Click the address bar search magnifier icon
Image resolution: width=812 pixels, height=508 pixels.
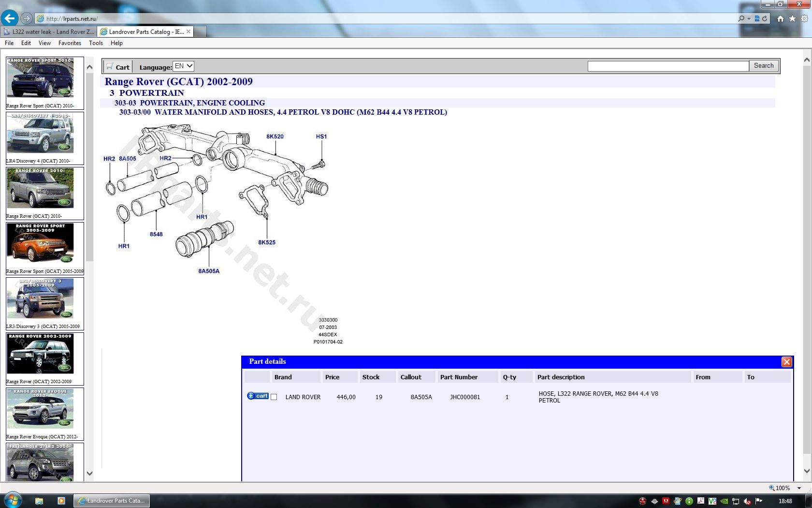pos(741,18)
